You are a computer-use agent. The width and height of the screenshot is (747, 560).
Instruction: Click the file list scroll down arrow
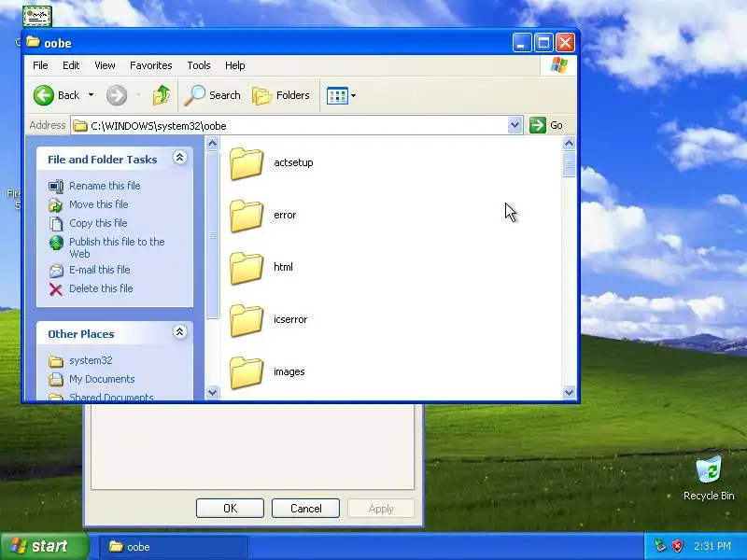pyautogui.click(x=569, y=392)
